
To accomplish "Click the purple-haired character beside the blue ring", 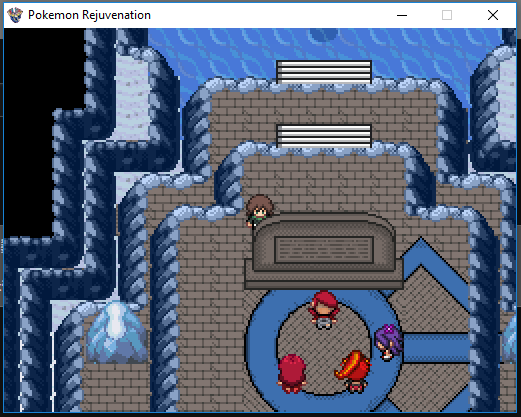I will (388, 343).
